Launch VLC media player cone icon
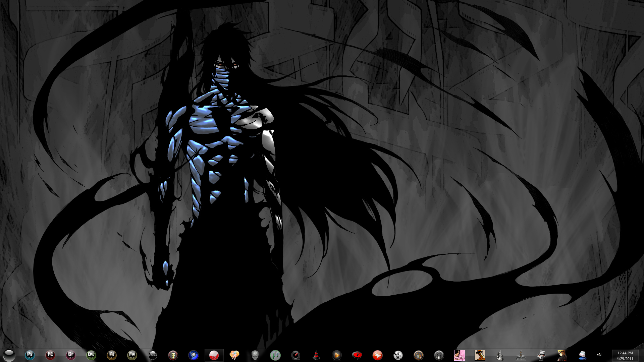644x362 pixels. click(316, 355)
